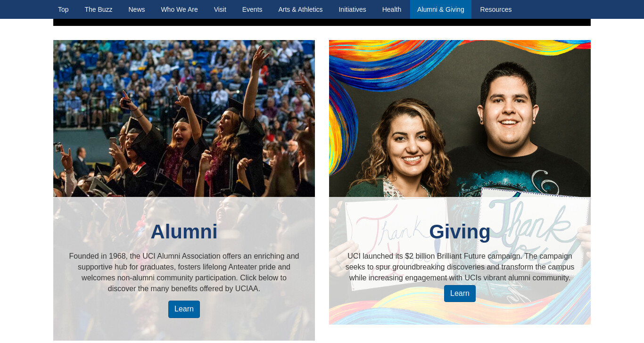The image size is (644, 343).
Task: Select the Initiatives nav item
Action: [x=352, y=9]
